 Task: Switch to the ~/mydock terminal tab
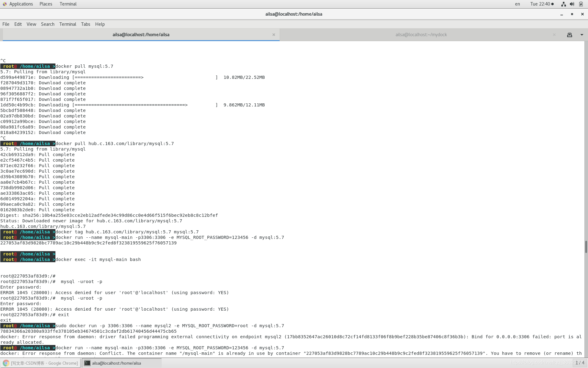[421, 35]
